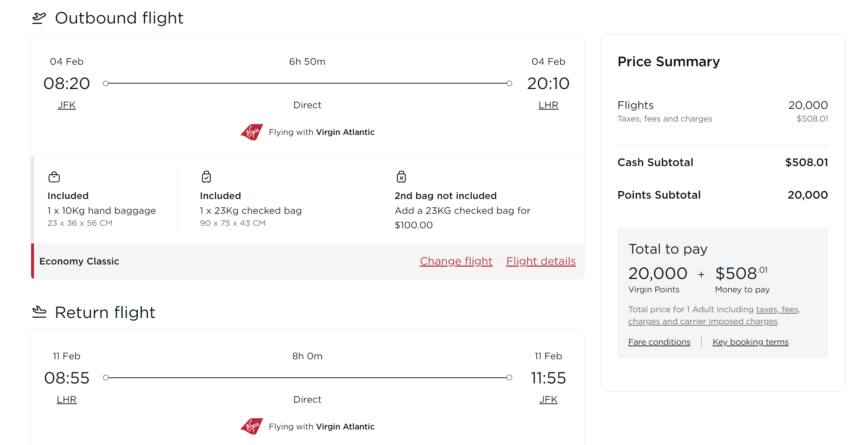This screenshot has width=868, height=445.
Task: Open the Fare conditions link
Action: 659,342
